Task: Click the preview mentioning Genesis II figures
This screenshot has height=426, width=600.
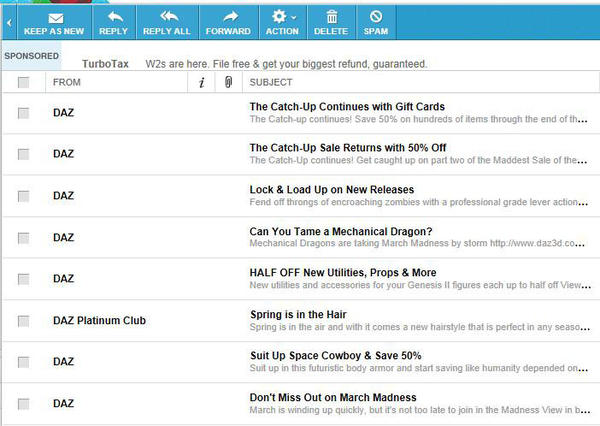Action: 420,285
